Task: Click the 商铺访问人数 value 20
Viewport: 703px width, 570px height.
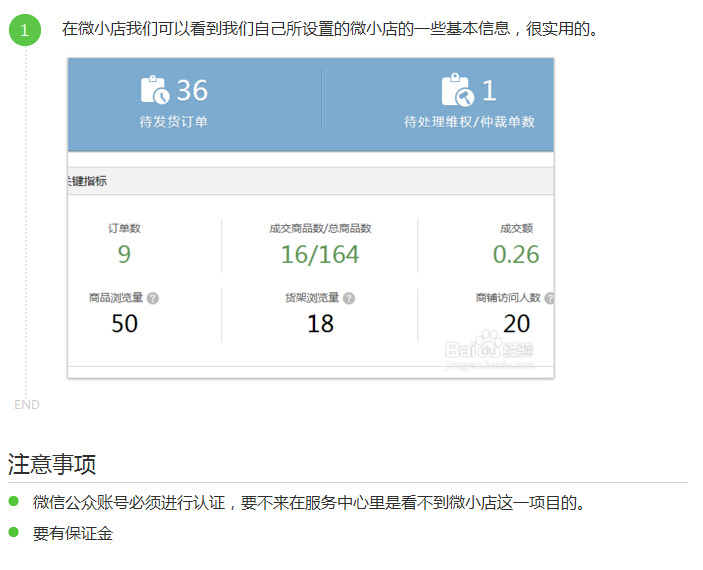Action: 516,324
